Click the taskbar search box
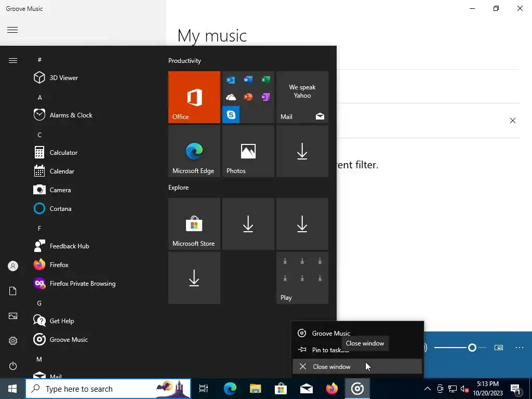This screenshot has height=399, width=532. click(x=108, y=389)
